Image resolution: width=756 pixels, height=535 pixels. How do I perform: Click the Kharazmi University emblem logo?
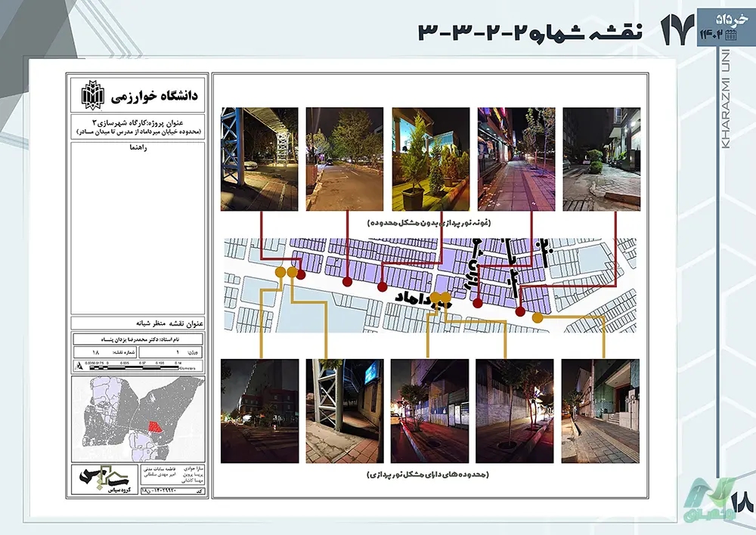92,95
